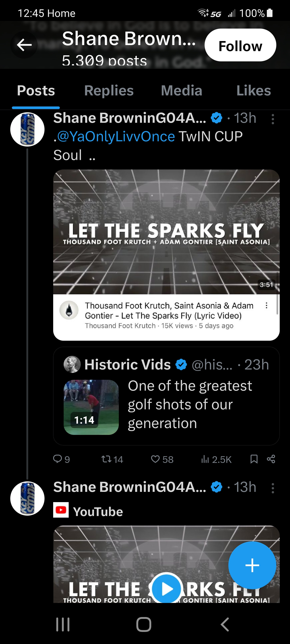This screenshot has width=290, height=644.
Task: Open the Media tab
Action: [181, 91]
